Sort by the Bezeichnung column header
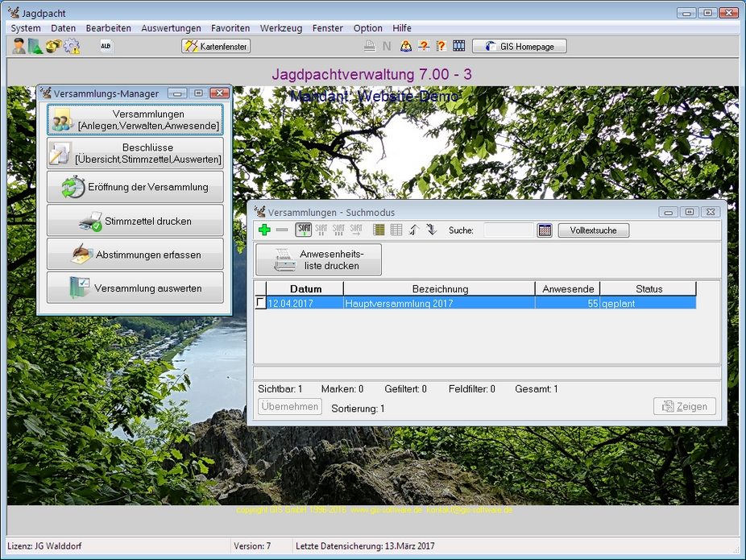 tap(439, 288)
